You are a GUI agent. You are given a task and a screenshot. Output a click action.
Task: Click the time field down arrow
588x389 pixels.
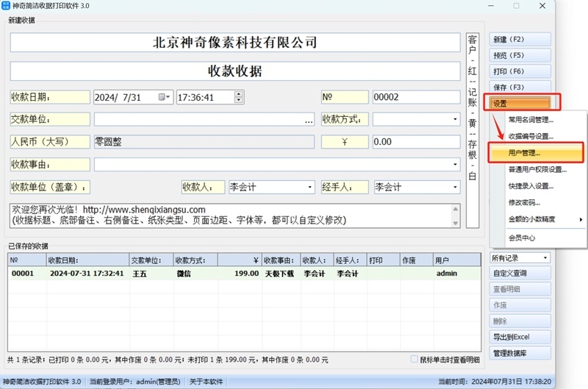point(238,100)
